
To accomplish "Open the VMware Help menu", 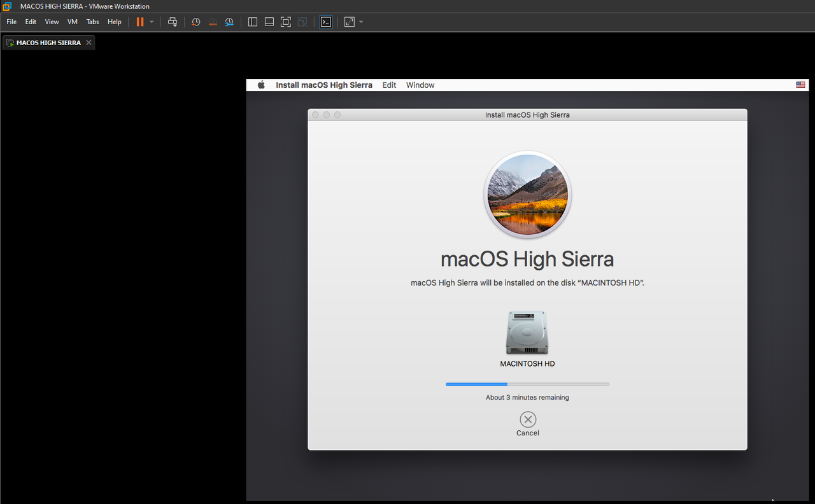I will pos(115,22).
